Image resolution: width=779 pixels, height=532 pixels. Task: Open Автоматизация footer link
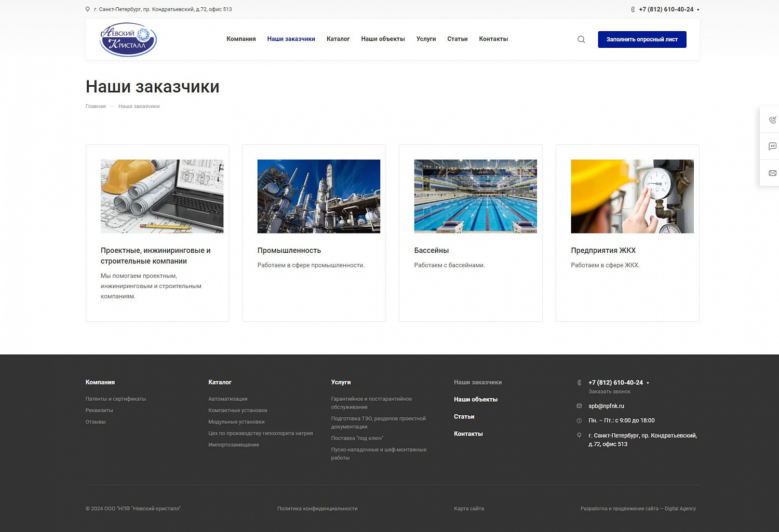click(x=228, y=399)
